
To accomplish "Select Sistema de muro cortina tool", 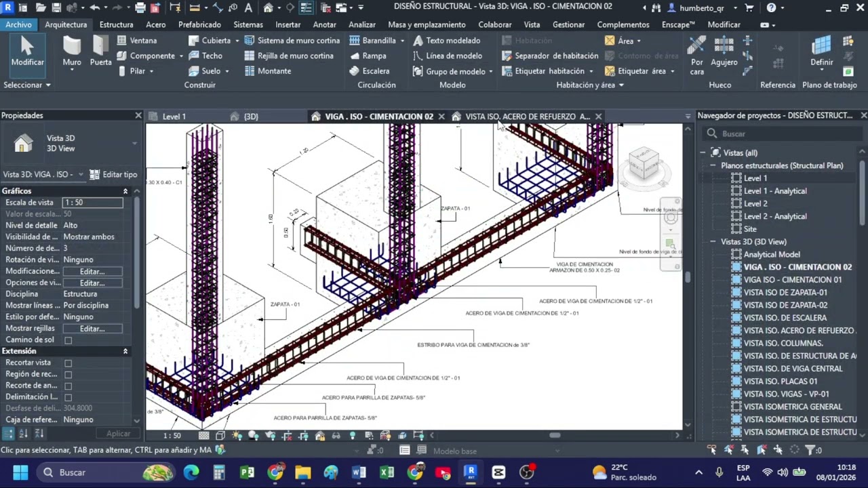I will (x=292, y=41).
